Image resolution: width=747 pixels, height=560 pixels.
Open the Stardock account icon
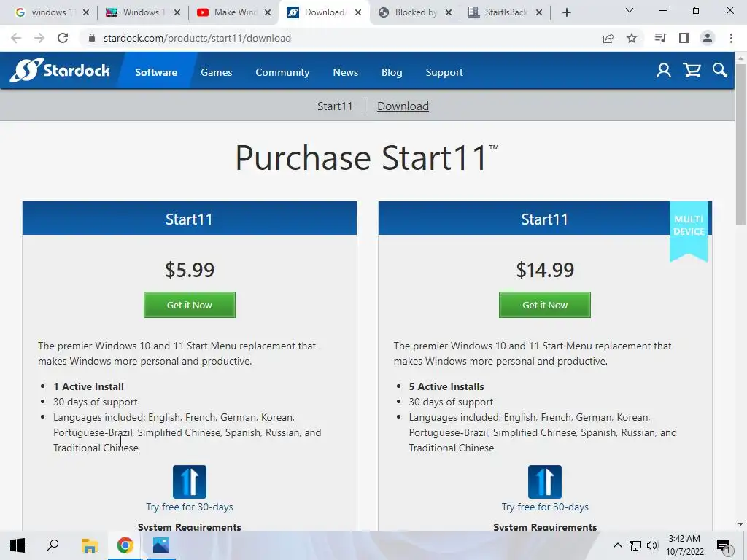point(664,71)
